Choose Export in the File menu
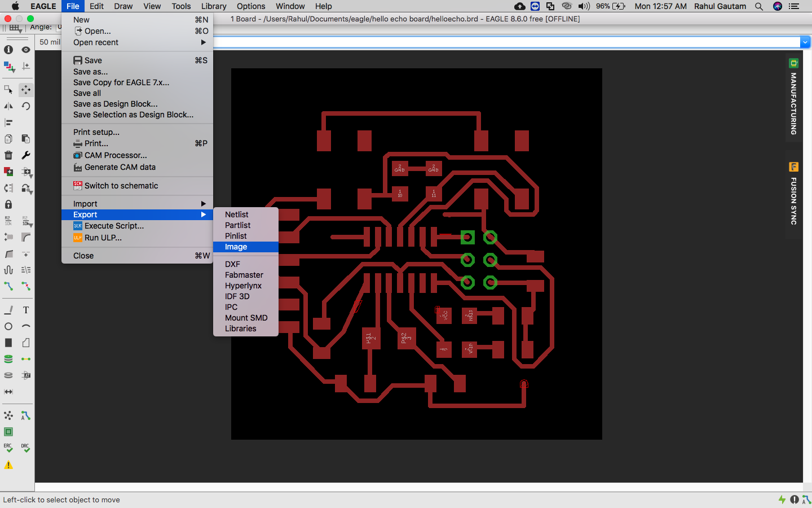The image size is (812, 508). pyautogui.click(x=137, y=214)
